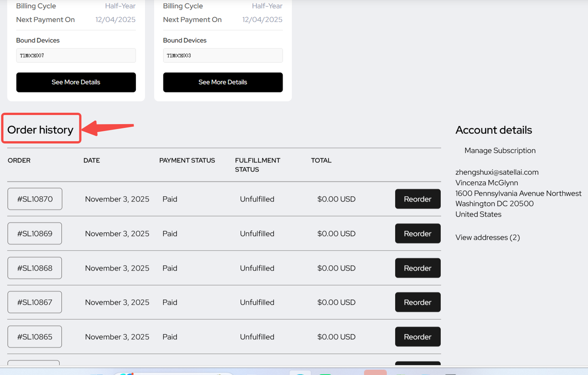Click the DATE column header
588x375 pixels.
pos(91,160)
